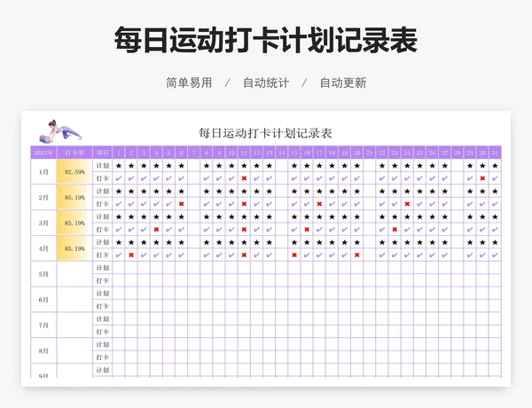
Task: Click the 自动统计 subtitle text
Action: 266,82
